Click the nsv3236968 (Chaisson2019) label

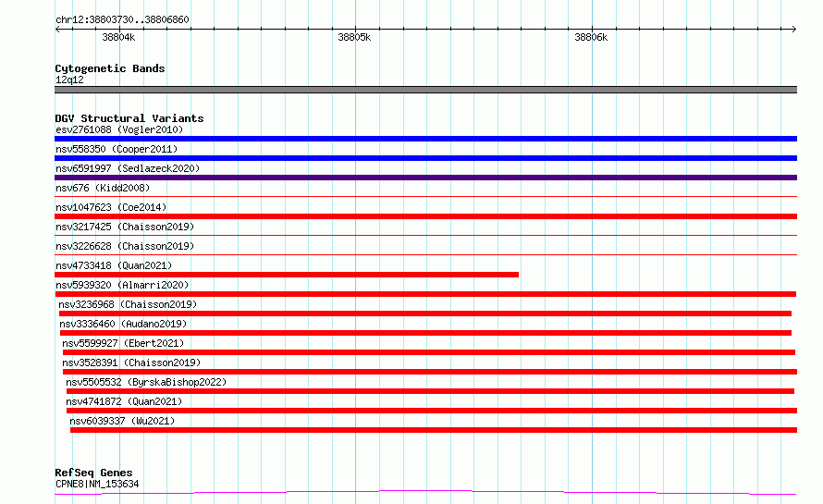point(128,304)
